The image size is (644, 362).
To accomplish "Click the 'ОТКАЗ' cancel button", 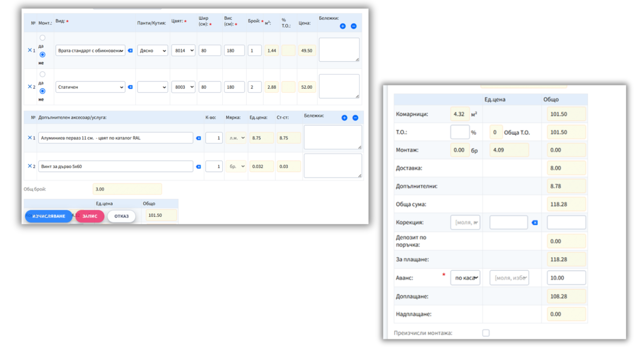I will (122, 216).
